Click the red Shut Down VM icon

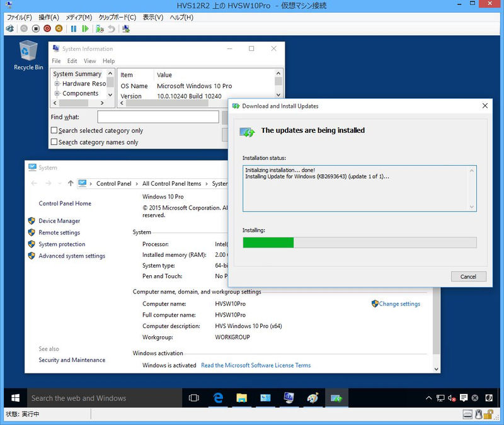coord(47,28)
